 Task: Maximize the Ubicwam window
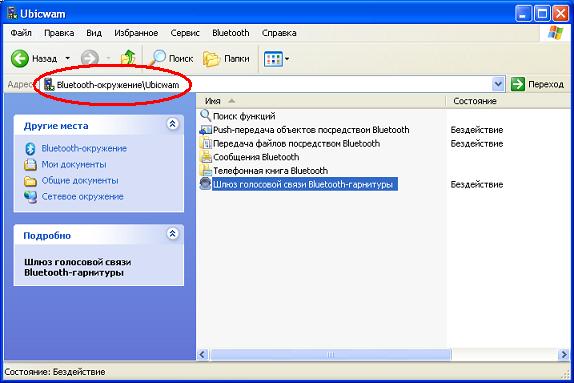pyautogui.click(x=542, y=14)
